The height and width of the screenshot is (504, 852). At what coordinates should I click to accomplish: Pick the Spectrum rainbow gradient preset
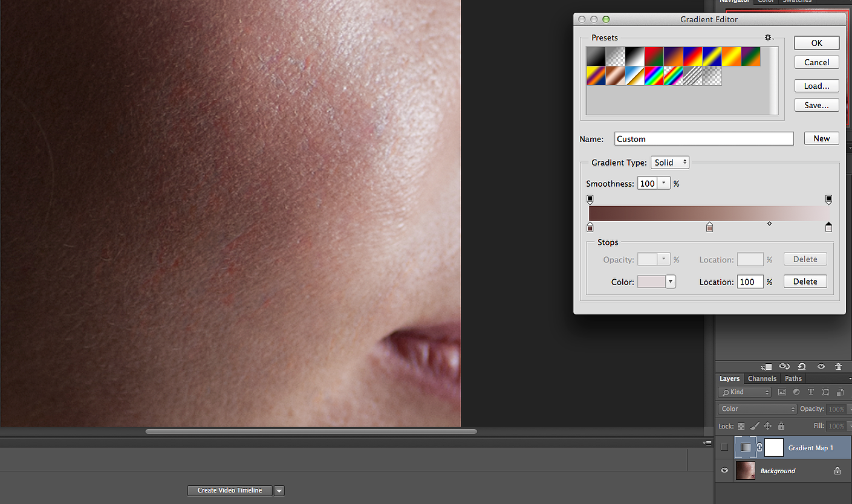click(654, 76)
